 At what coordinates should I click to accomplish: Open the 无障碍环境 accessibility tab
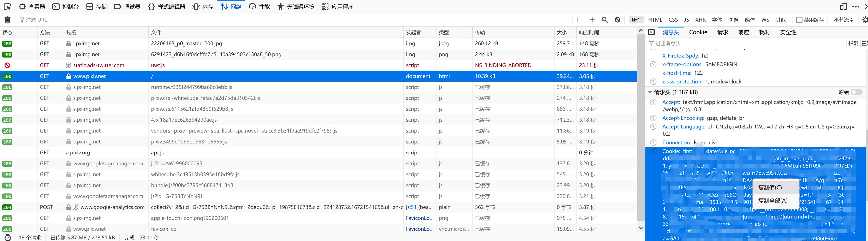(296, 7)
